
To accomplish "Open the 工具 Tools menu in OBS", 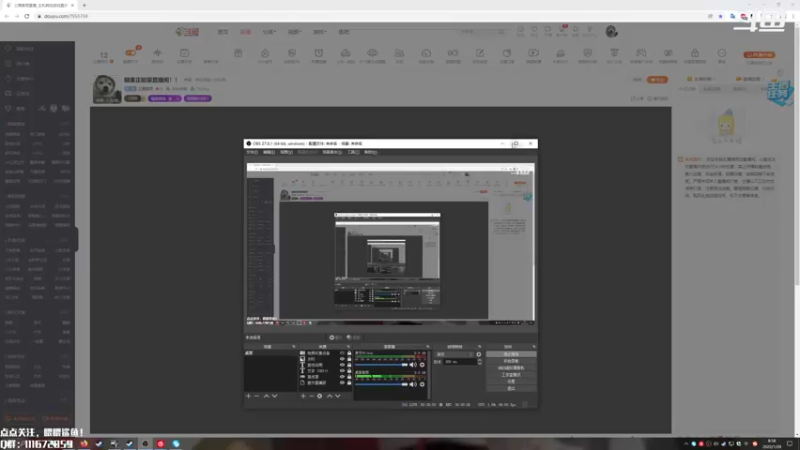I will coord(353,152).
